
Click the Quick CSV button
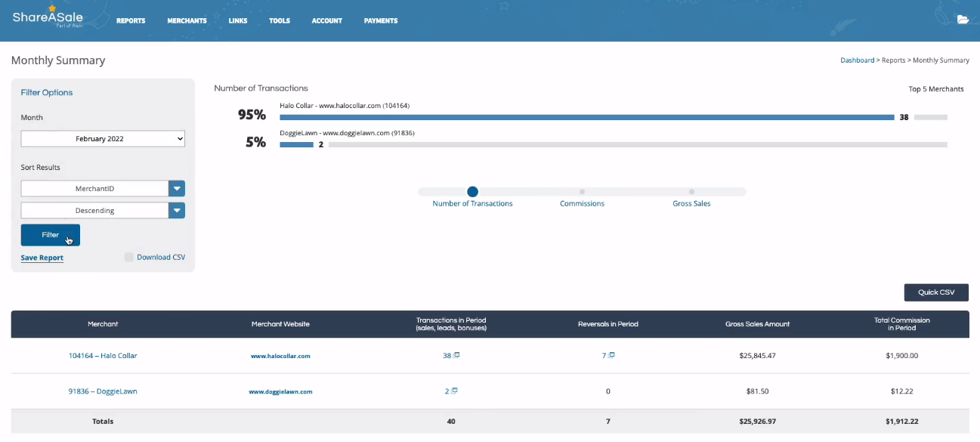(x=936, y=292)
